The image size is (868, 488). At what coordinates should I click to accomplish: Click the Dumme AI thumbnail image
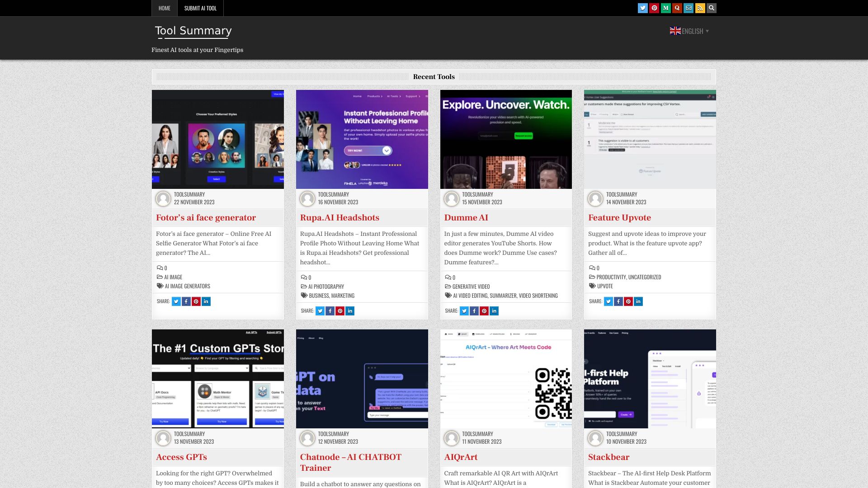[x=505, y=139]
